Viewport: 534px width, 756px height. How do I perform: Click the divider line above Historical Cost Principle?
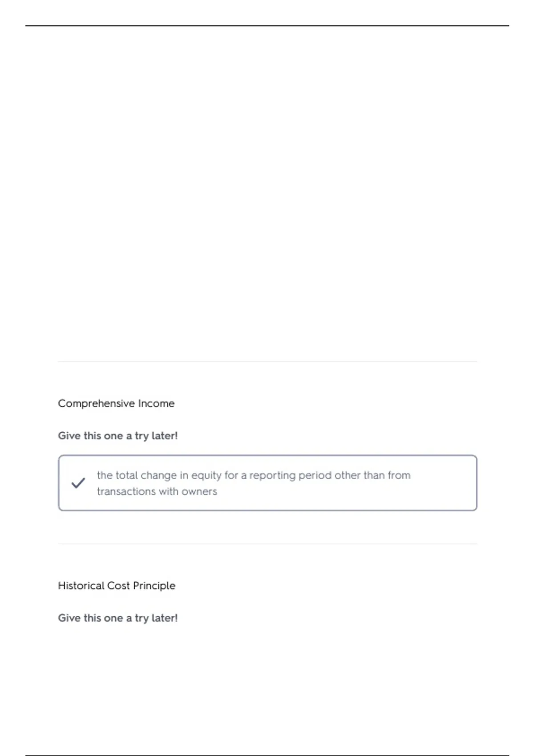tap(267, 544)
